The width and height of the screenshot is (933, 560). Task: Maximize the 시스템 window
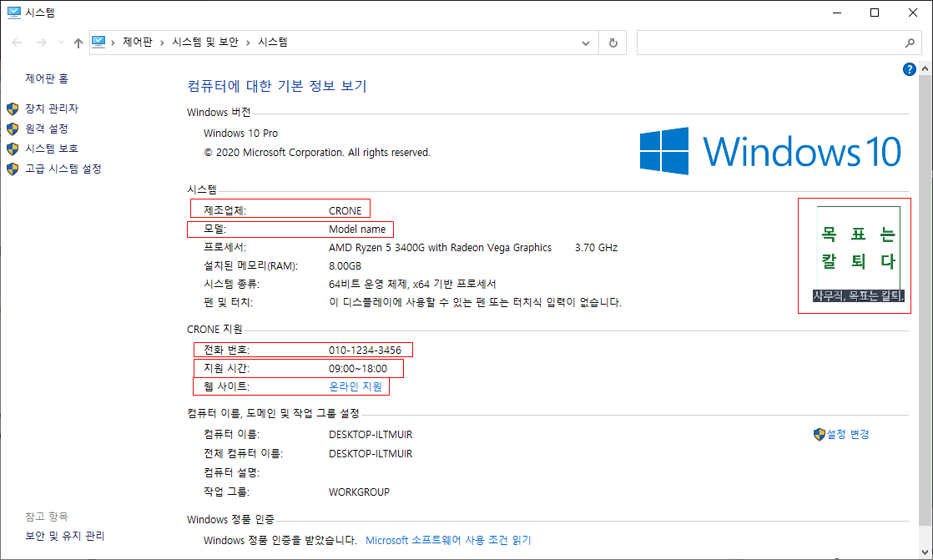(875, 13)
